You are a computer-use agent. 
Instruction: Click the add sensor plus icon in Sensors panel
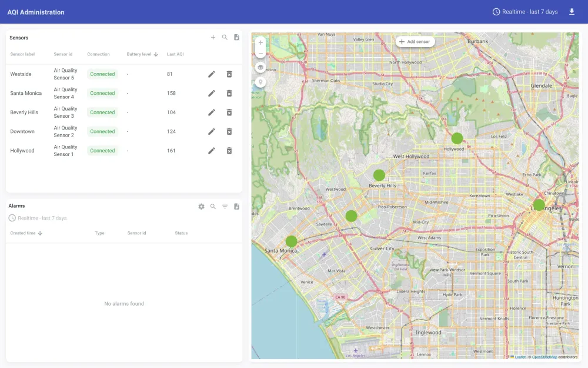213,37
